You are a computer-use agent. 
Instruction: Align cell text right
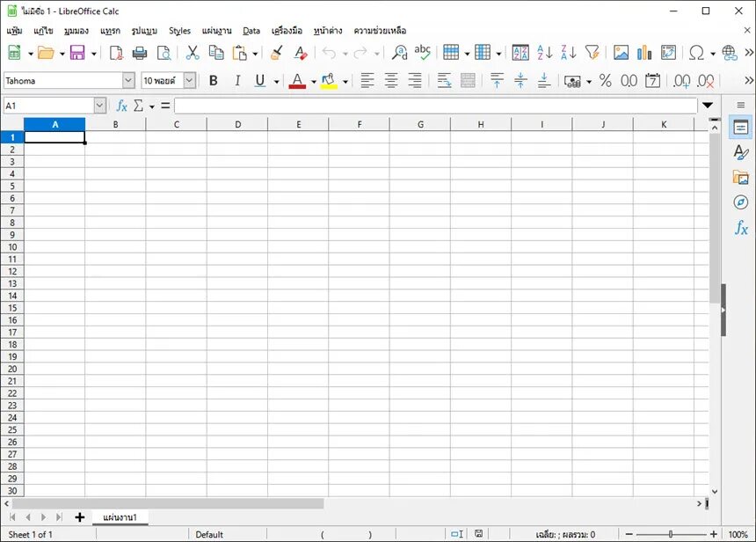click(415, 81)
